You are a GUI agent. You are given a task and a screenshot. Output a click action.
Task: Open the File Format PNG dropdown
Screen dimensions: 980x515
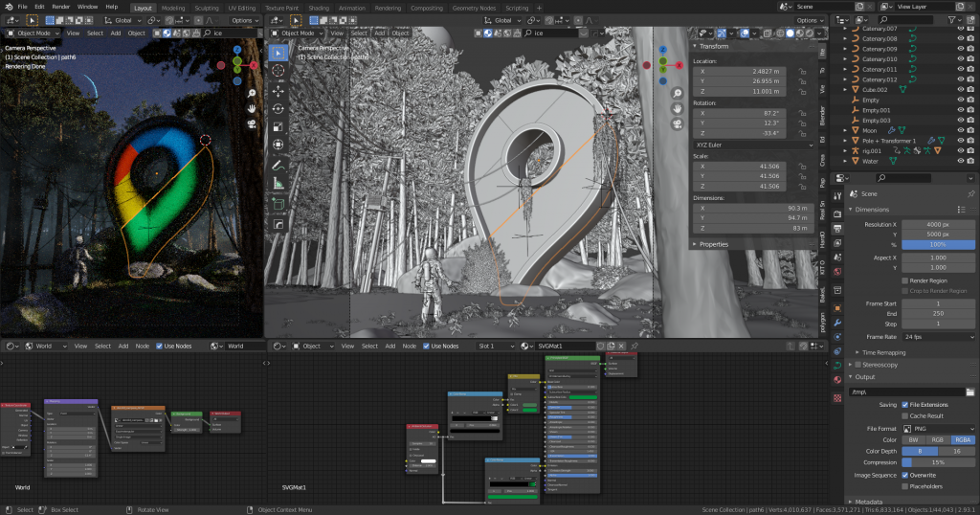938,429
